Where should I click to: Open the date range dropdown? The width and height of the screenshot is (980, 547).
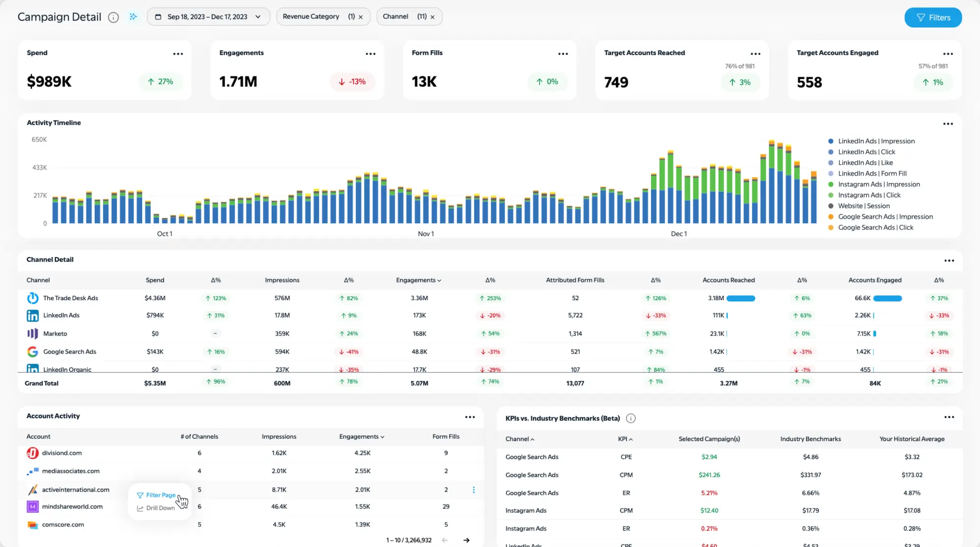[208, 17]
